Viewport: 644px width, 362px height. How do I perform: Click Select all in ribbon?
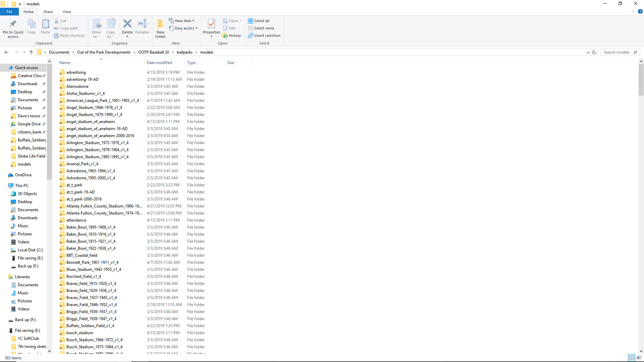259,21
